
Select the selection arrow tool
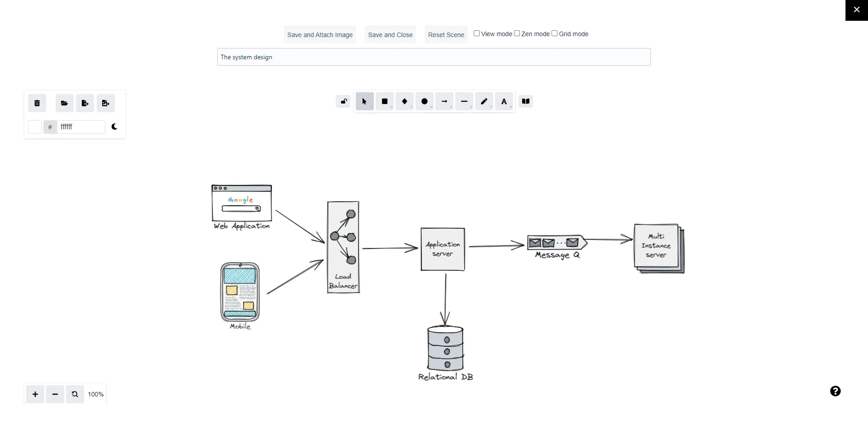click(x=365, y=101)
